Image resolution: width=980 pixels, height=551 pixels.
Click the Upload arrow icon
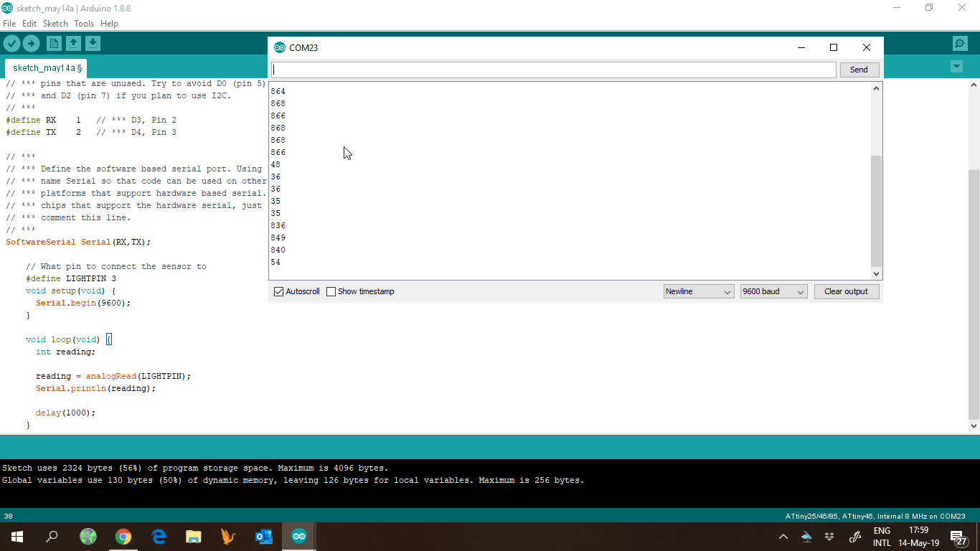pyautogui.click(x=31, y=44)
